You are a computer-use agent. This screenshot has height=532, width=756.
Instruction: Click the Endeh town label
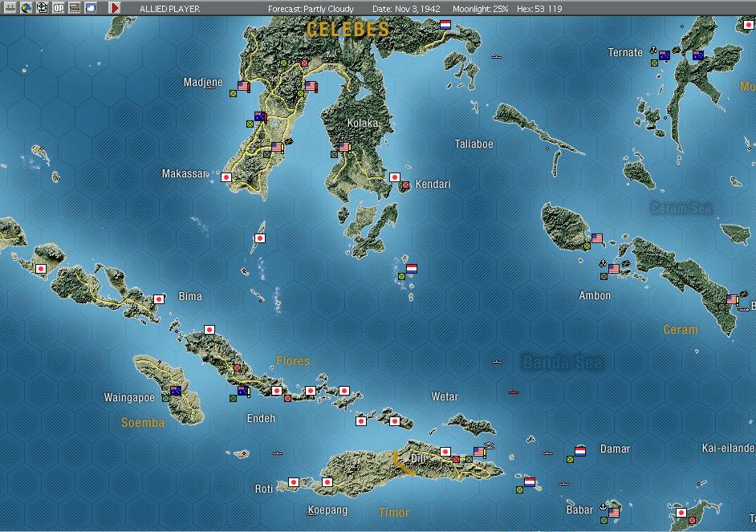click(261, 418)
